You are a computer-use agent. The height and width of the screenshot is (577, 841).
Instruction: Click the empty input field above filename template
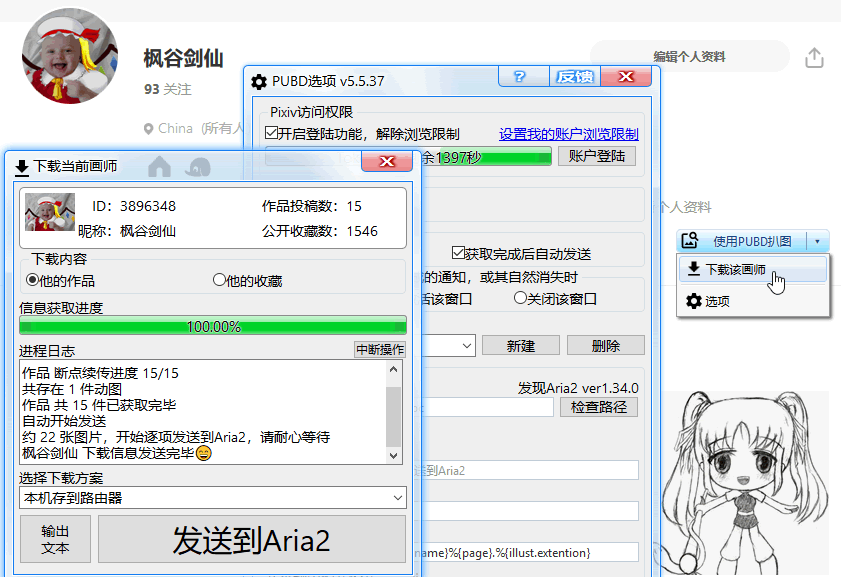pos(529,511)
